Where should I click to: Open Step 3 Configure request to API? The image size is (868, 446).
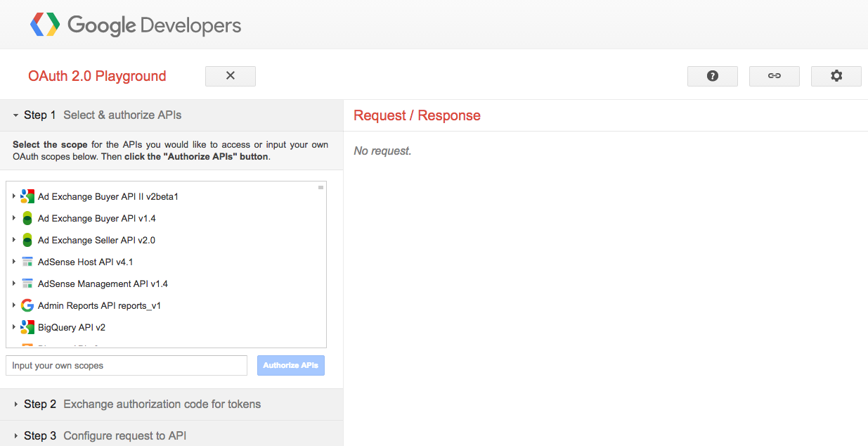[x=105, y=436]
